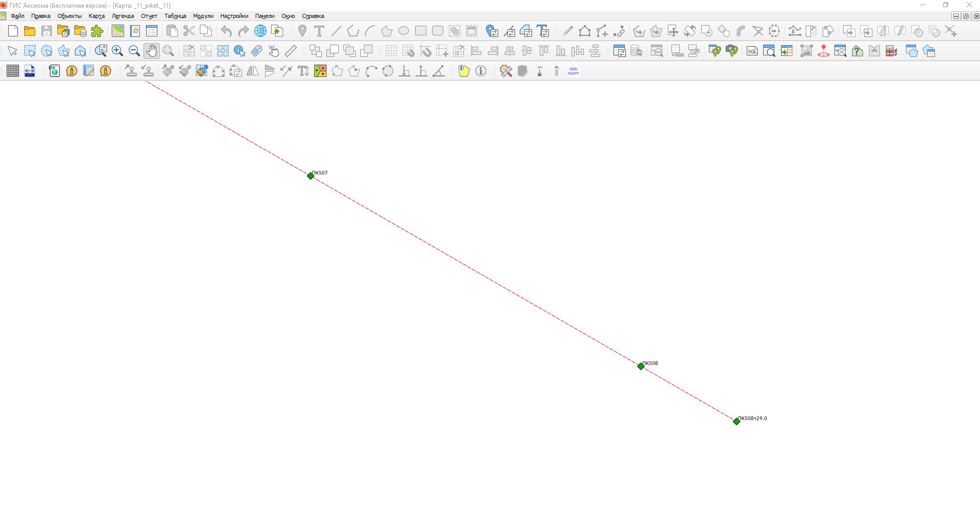This screenshot has width=980, height=518.
Task: Open the Файл menu
Action: pos(17,16)
